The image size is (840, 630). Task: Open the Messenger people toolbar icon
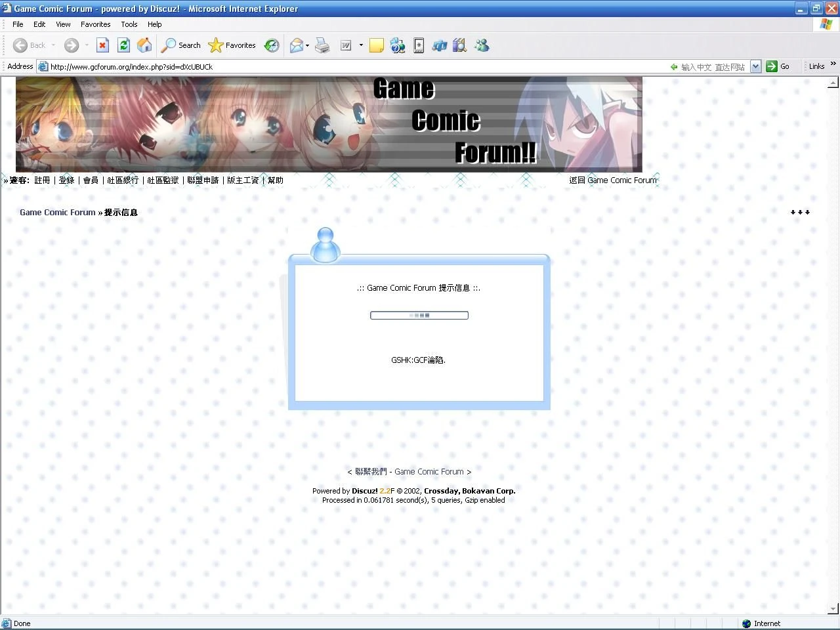tap(482, 45)
